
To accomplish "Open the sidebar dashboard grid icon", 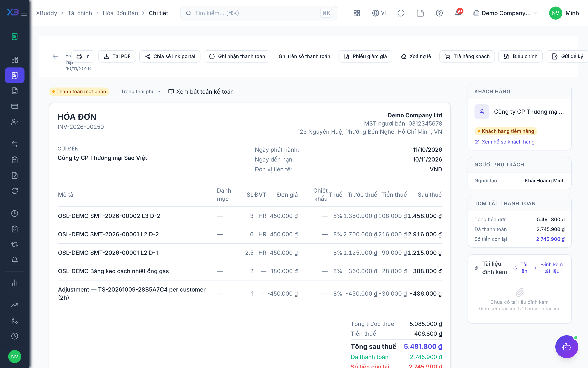I will point(14,60).
